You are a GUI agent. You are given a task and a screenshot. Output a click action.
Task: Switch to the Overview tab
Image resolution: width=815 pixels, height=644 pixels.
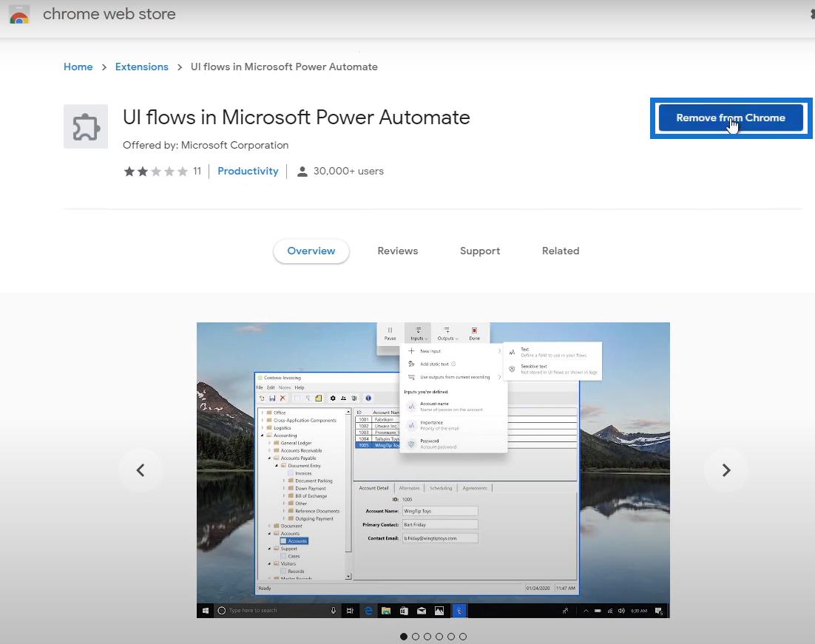(x=311, y=251)
